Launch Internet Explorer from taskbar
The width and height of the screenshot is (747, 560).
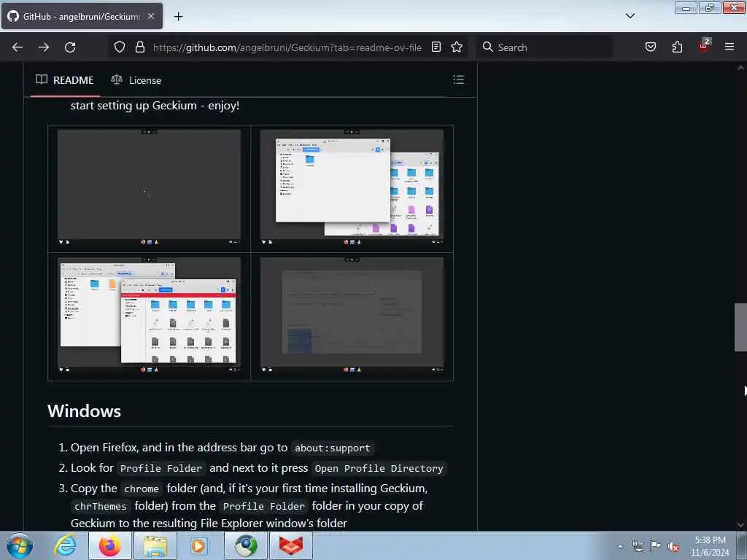click(x=65, y=545)
